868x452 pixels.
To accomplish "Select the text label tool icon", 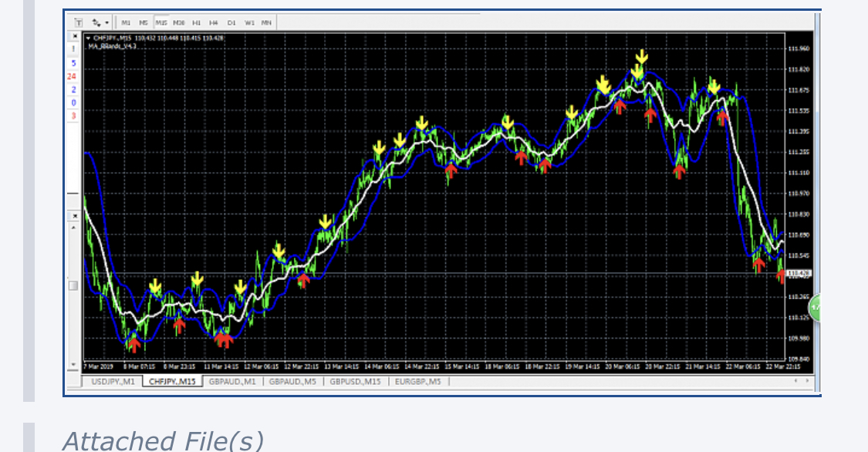I will click(79, 22).
